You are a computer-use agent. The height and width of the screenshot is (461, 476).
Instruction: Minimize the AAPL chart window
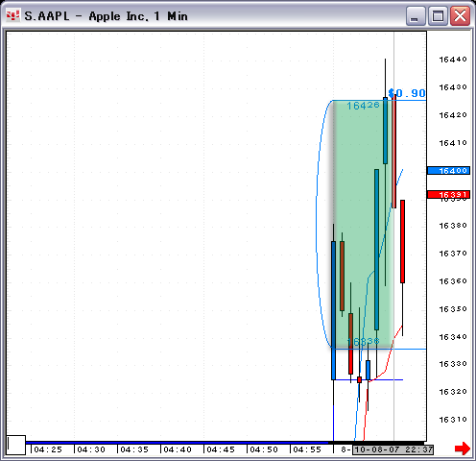click(415, 16)
